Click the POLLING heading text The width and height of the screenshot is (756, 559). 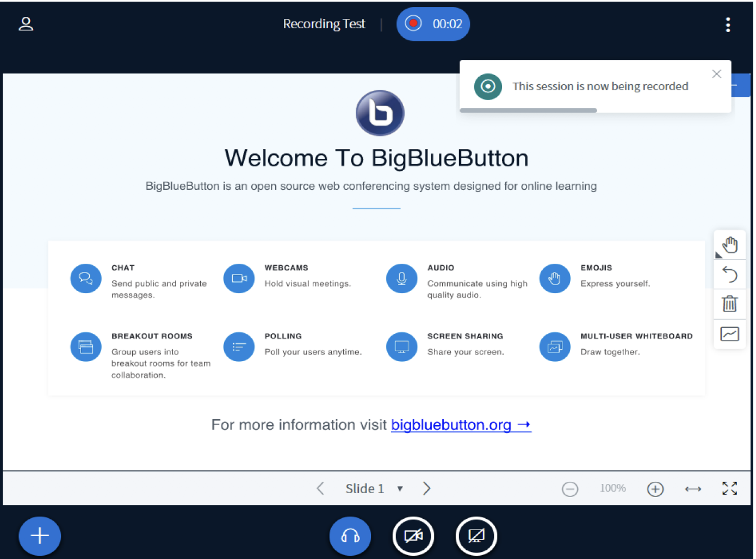283,336
